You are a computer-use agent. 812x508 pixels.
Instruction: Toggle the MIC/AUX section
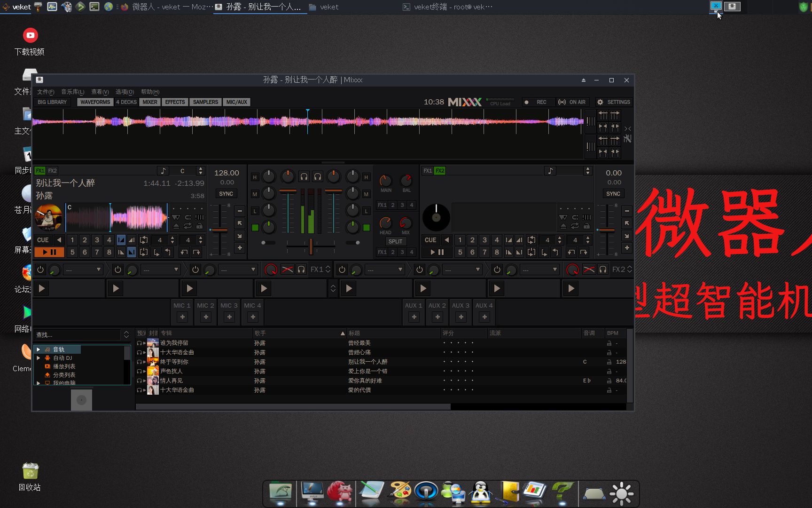click(x=236, y=102)
